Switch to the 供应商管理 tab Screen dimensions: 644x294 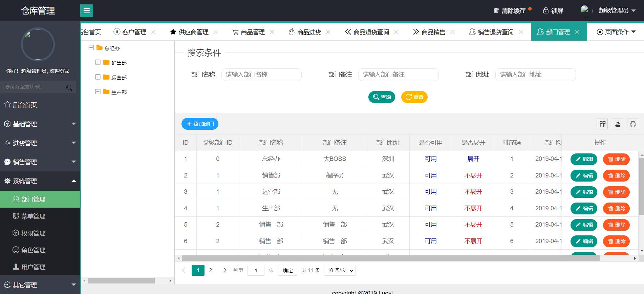pyautogui.click(x=189, y=32)
